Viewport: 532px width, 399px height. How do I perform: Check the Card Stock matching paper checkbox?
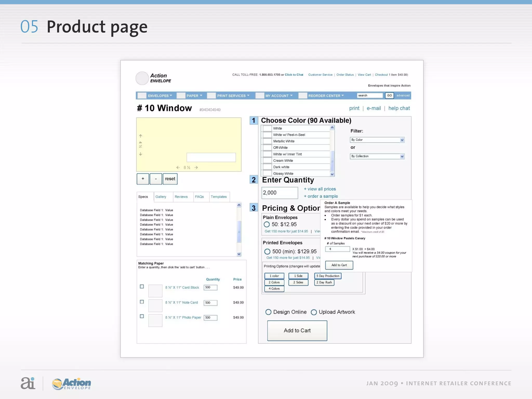pos(142,287)
